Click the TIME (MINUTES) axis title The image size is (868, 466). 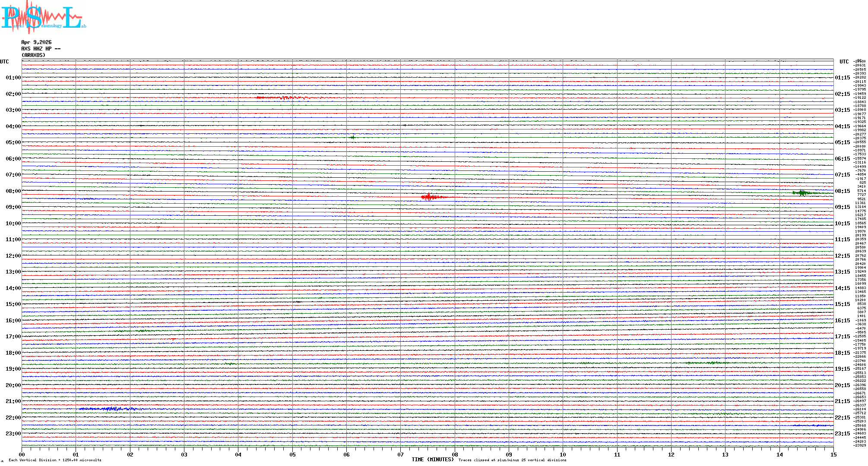pyautogui.click(x=433, y=460)
